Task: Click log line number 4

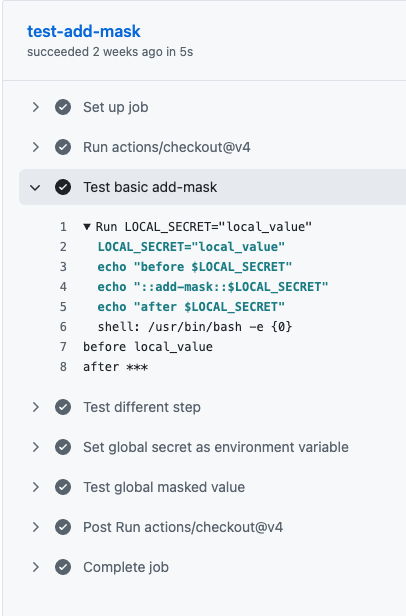Action: [x=63, y=287]
